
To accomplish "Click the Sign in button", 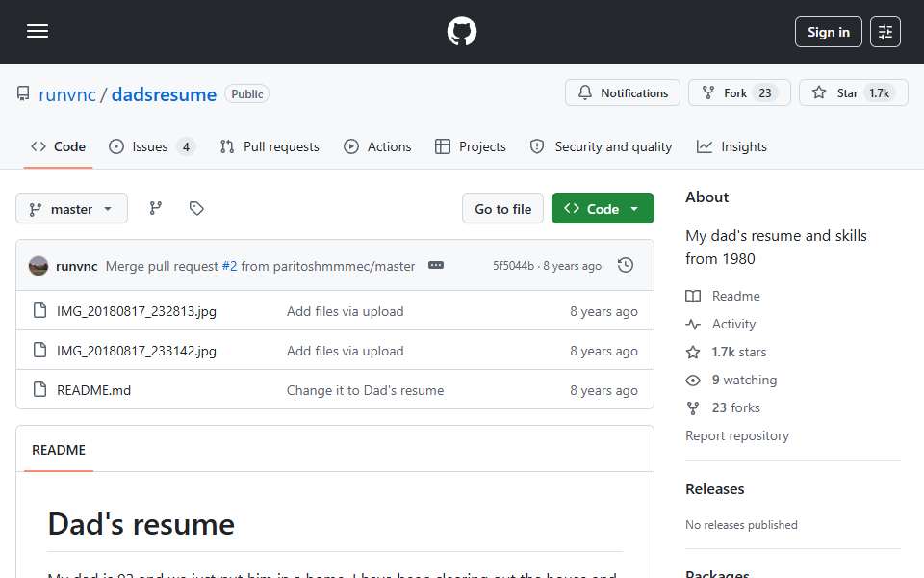I will [828, 32].
